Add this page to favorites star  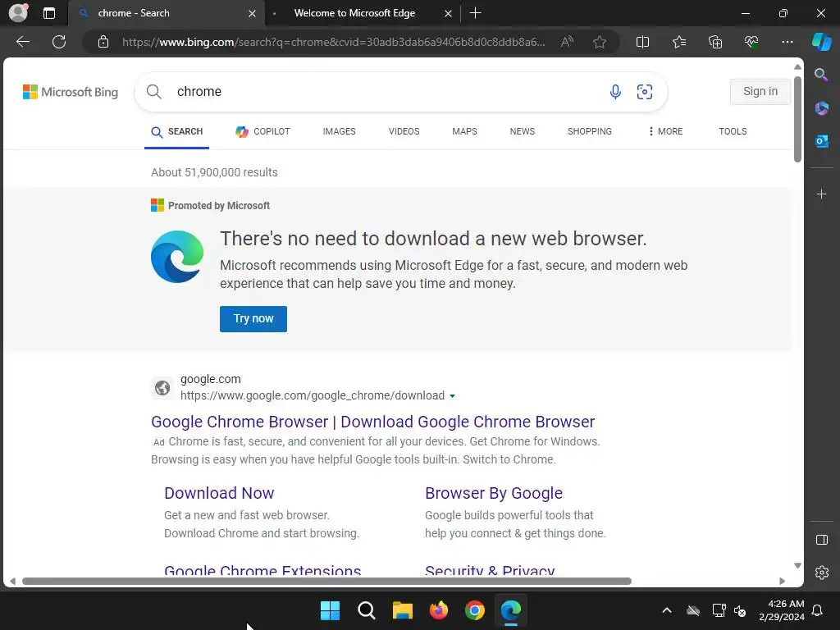[x=600, y=42]
